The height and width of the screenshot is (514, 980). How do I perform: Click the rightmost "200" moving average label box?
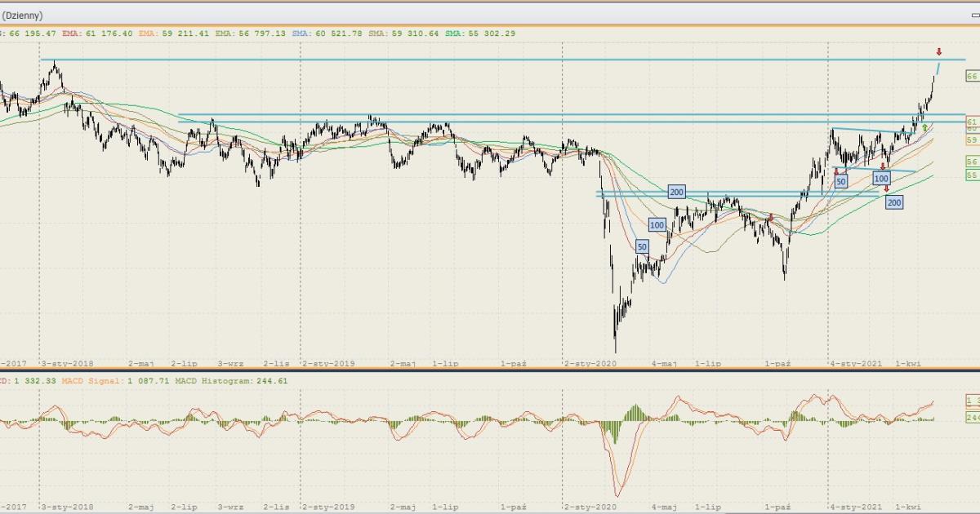point(894,202)
